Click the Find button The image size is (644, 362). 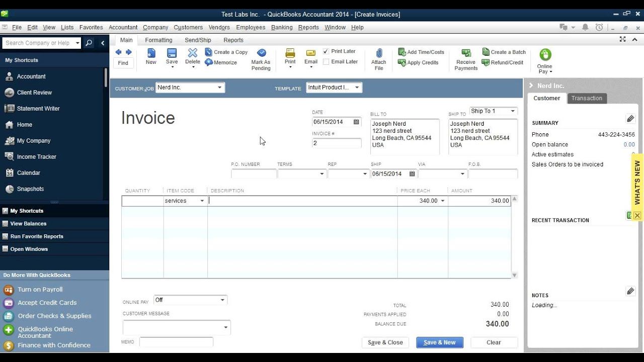point(123,63)
